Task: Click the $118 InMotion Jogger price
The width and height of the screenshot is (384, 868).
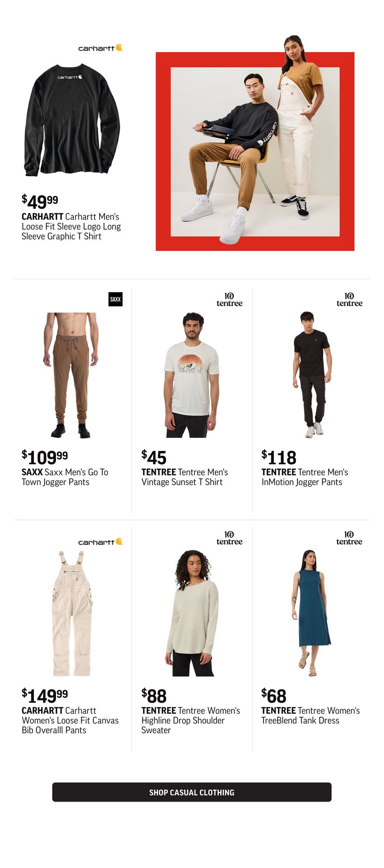Action: pos(279,457)
